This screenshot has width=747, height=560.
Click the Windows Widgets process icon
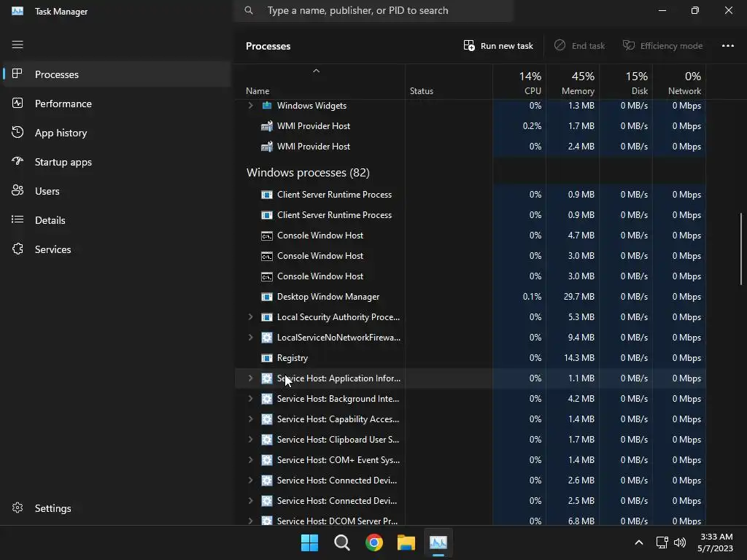point(267,105)
